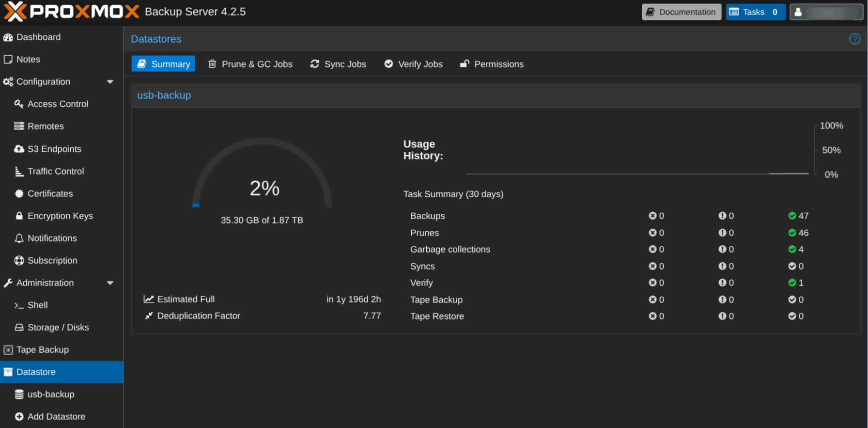
Task: Click the Subscription lifebuoy icon
Action: [x=19, y=260]
